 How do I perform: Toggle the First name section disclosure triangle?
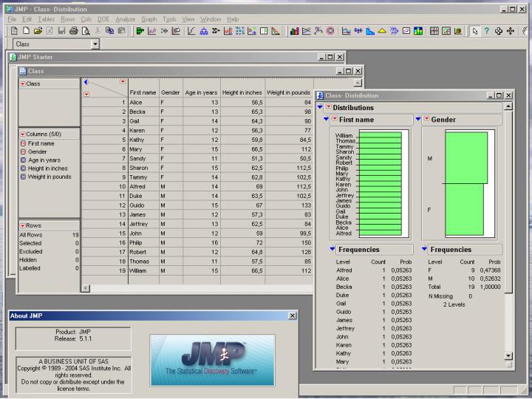pos(326,119)
